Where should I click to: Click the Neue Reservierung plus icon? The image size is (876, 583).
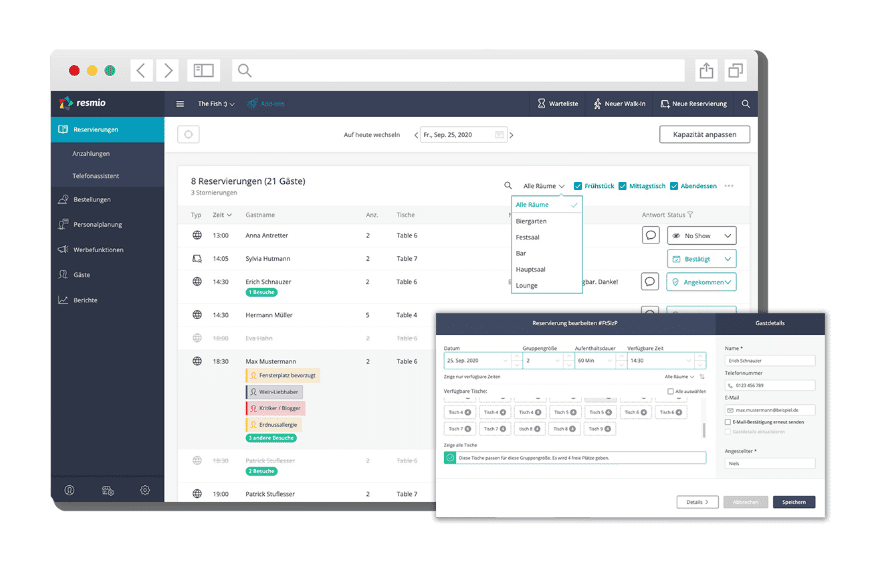point(665,104)
